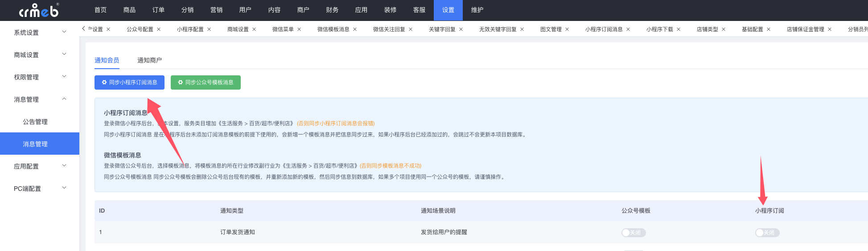Close the 小程序配置 tab
Image resolution: width=868 pixels, height=251 pixels.
point(209,29)
